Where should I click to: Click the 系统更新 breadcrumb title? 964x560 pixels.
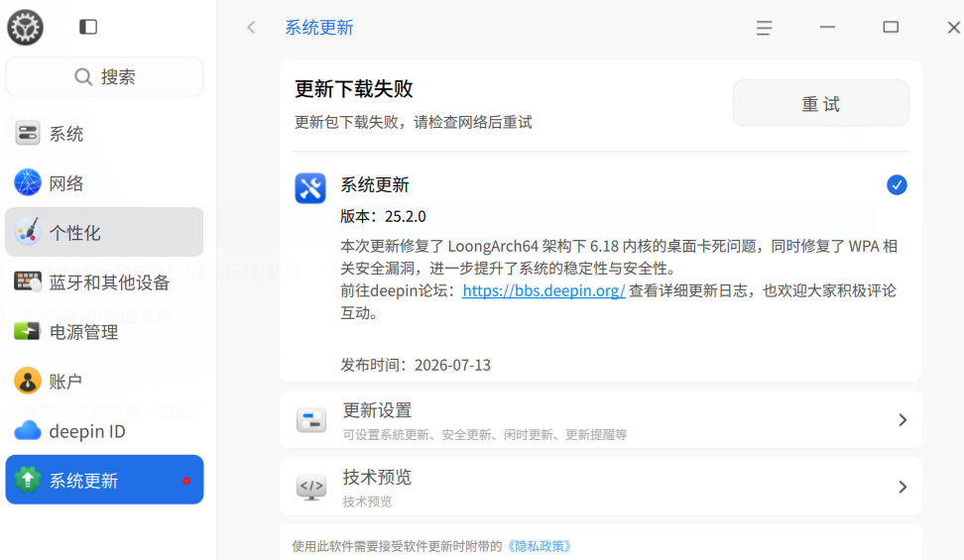click(x=319, y=27)
